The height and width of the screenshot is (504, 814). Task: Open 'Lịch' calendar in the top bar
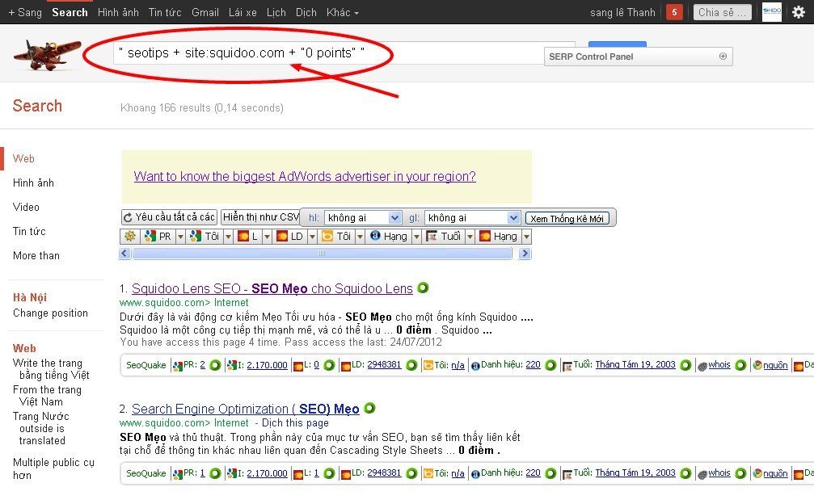tap(276, 12)
